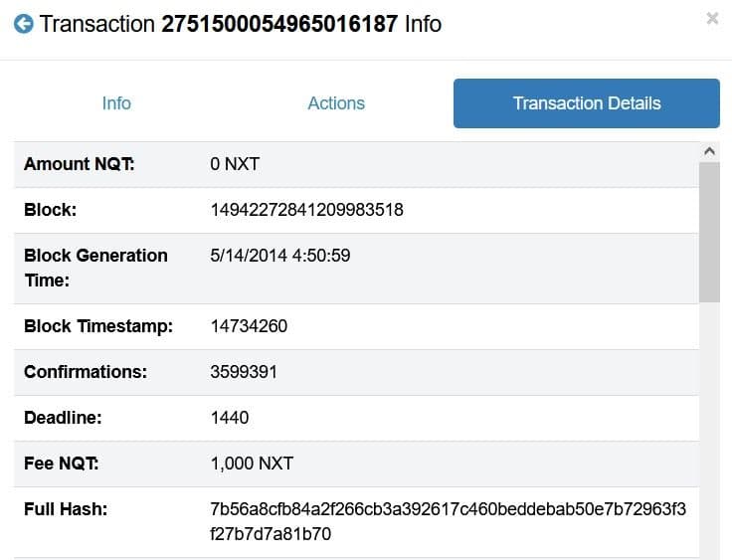Image resolution: width=732 pixels, height=560 pixels.
Task: Click the vertical scrollbar thumb
Action: pyautogui.click(x=709, y=231)
